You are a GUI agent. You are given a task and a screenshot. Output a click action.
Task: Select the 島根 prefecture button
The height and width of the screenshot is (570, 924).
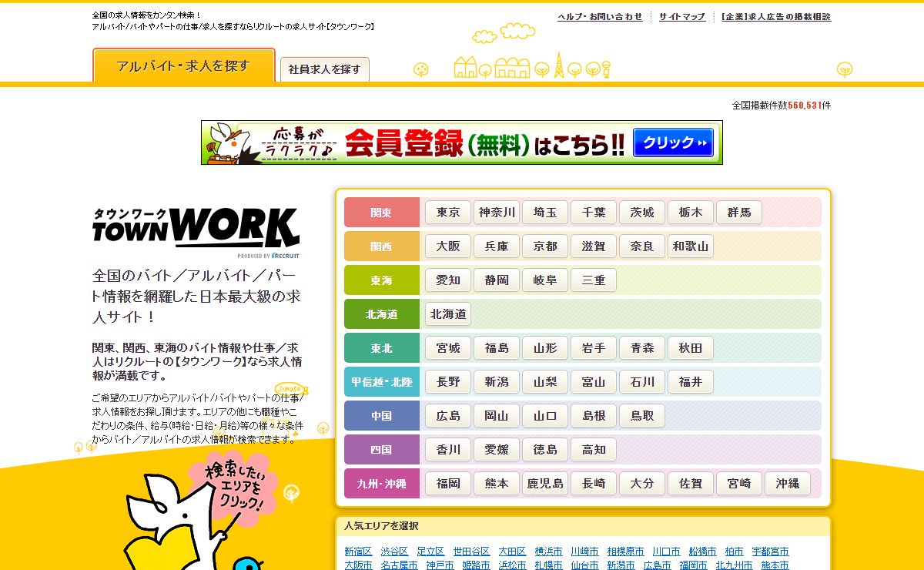click(x=594, y=416)
